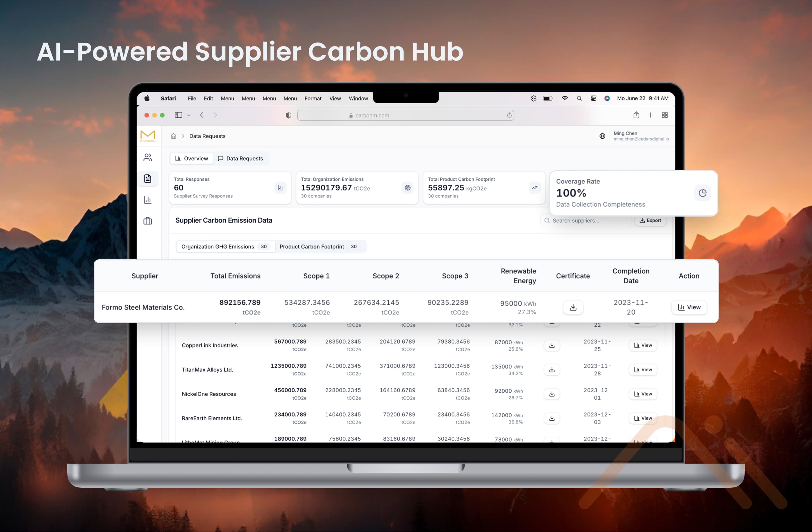
Task: Open macOS Control Center toggle icon
Action: coord(593,98)
